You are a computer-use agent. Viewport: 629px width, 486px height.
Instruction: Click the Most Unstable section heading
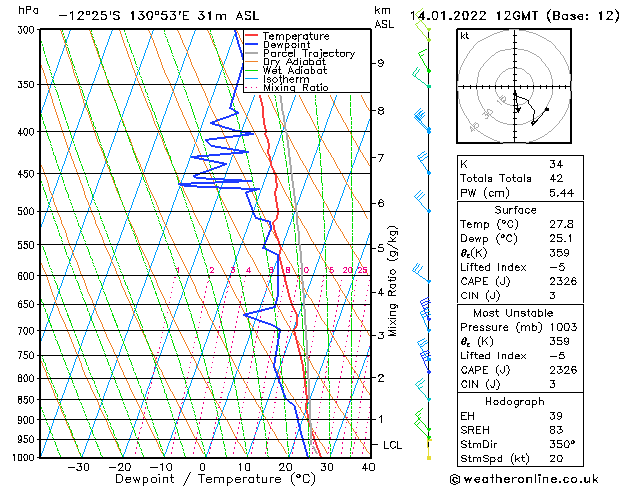point(513,313)
